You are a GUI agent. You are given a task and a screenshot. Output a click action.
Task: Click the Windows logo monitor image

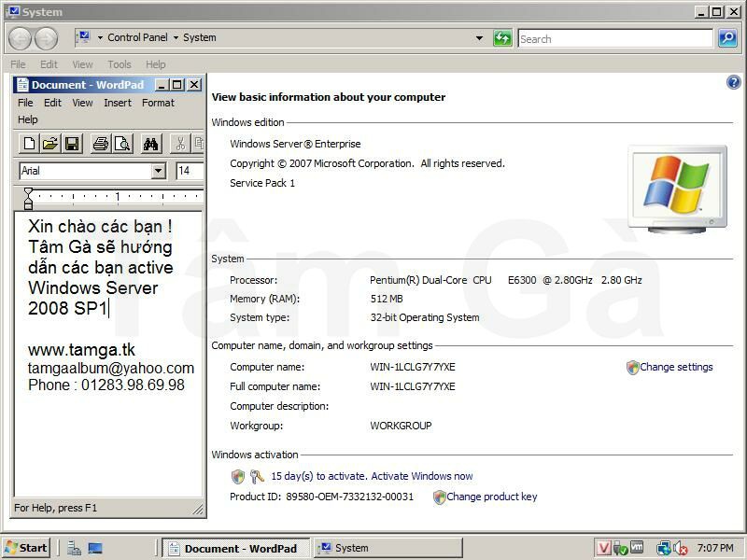click(678, 189)
